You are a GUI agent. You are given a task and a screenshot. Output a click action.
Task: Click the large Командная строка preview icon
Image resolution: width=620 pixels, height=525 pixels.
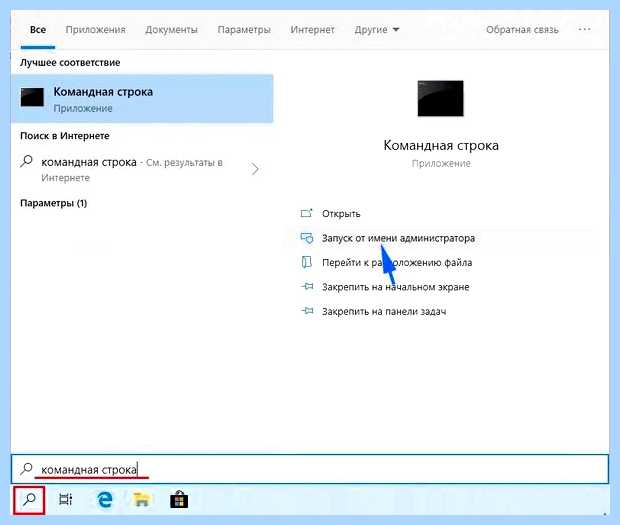click(440, 98)
